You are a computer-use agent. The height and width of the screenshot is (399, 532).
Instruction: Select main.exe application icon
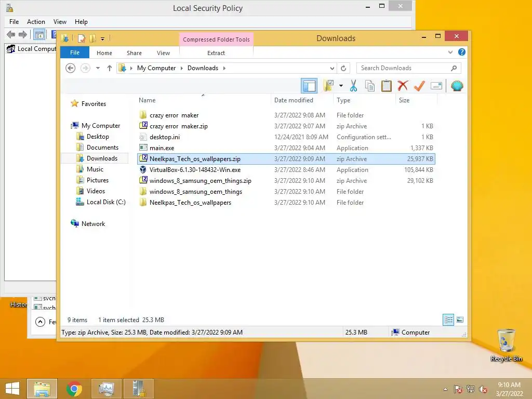[143, 148]
